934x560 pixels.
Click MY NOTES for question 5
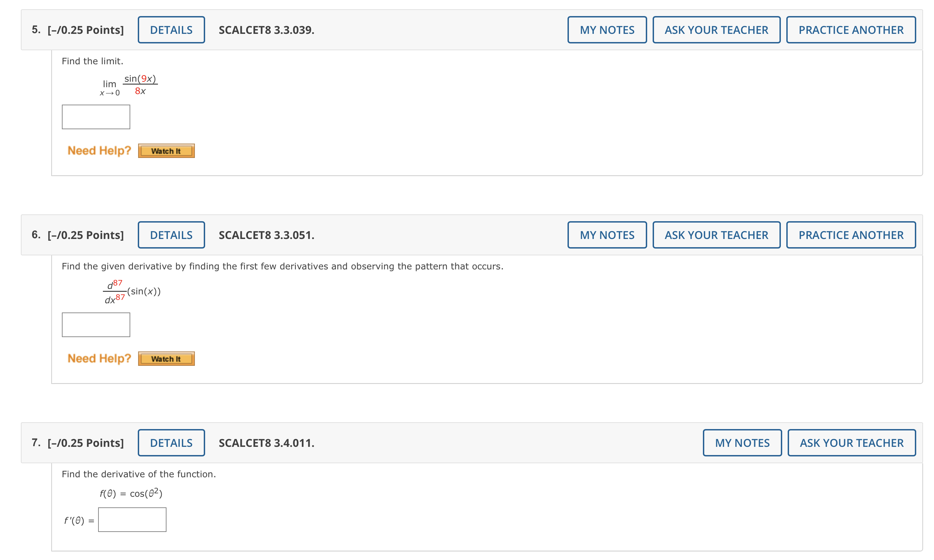click(607, 30)
